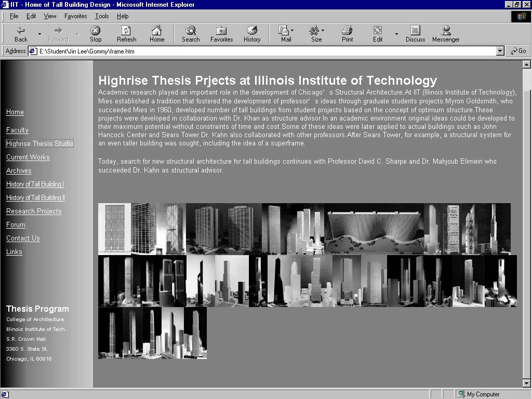This screenshot has width=532, height=399.
Task: Click in the address bar field
Action: pyautogui.click(x=267, y=51)
